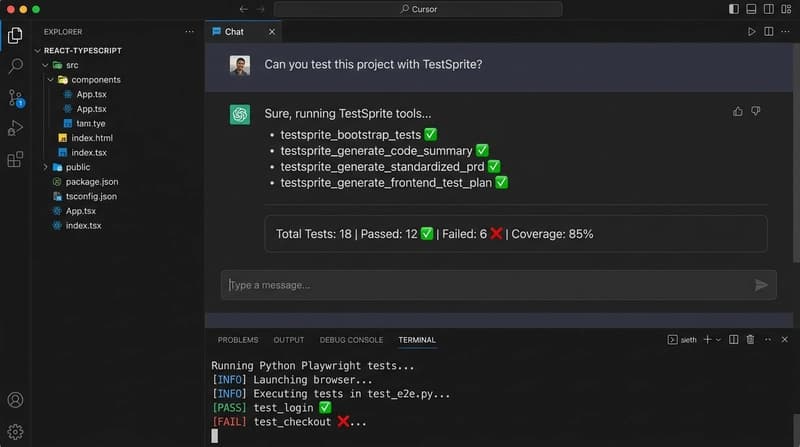The image size is (800, 447).
Task: Click the assistant avatar icon
Action: pyautogui.click(x=240, y=114)
